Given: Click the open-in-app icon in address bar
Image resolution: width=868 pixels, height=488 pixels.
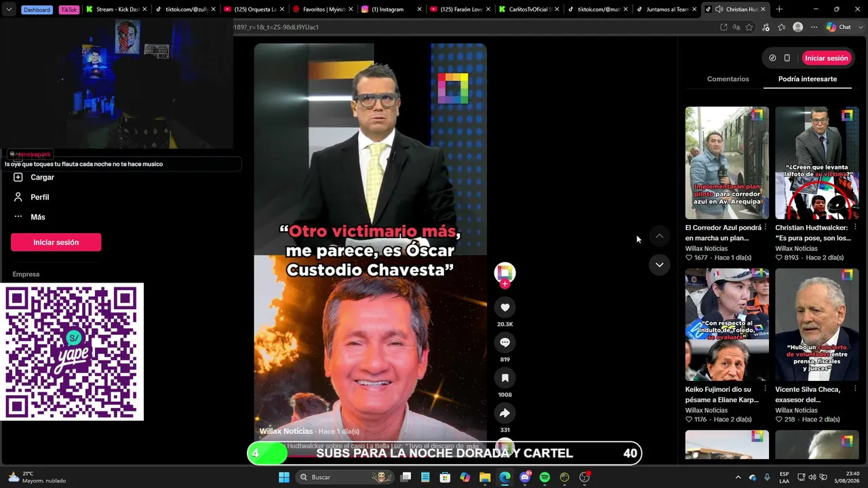Looking at the screenshot, I should [x=724, y=27].
